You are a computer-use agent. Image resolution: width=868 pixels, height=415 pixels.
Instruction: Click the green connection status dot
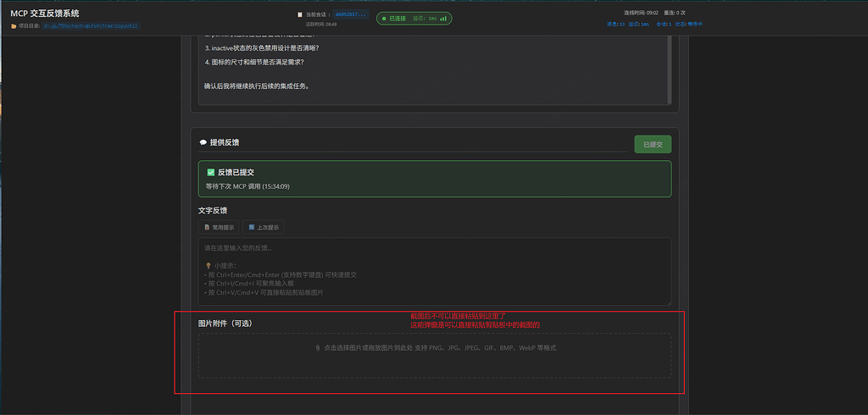384,19
